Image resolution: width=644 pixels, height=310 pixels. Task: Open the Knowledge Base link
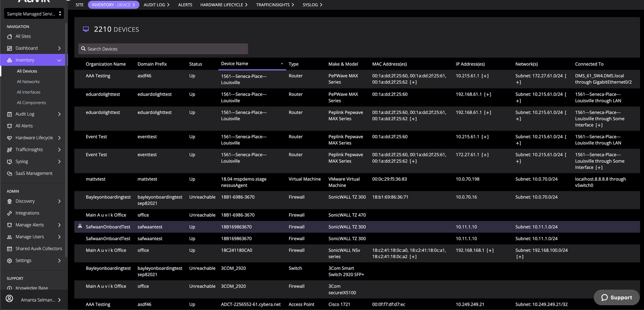coord(31,288)
